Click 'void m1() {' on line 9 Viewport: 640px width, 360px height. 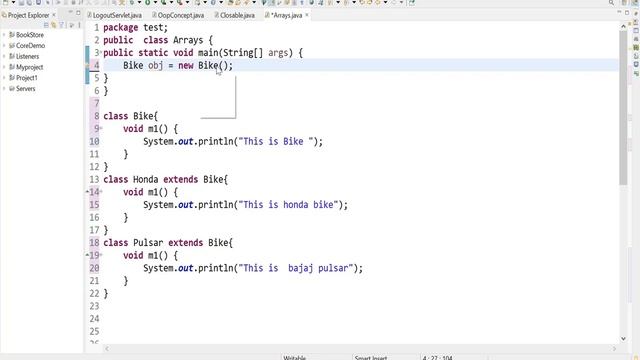151,129
